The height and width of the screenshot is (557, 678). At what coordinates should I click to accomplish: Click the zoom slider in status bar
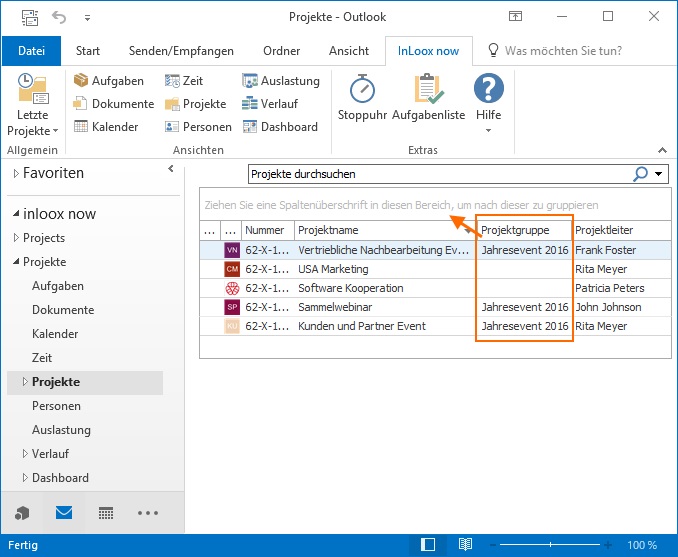click(x=550, y=545)
